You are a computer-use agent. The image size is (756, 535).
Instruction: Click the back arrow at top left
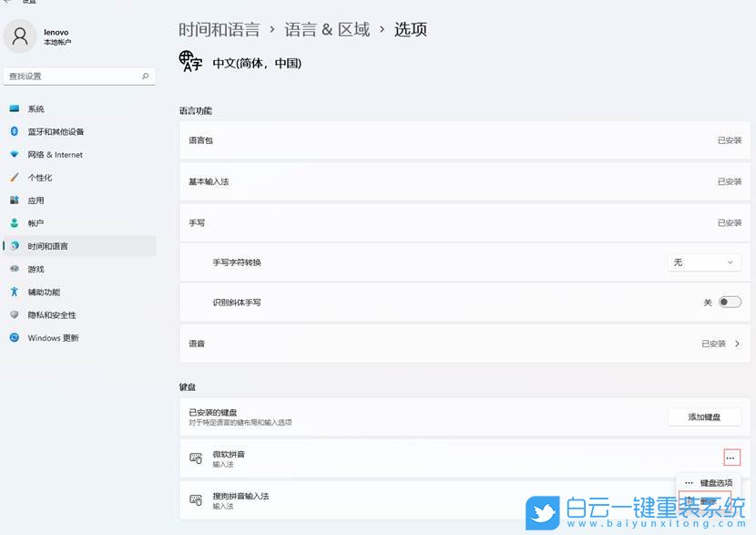tap(7, 3)
